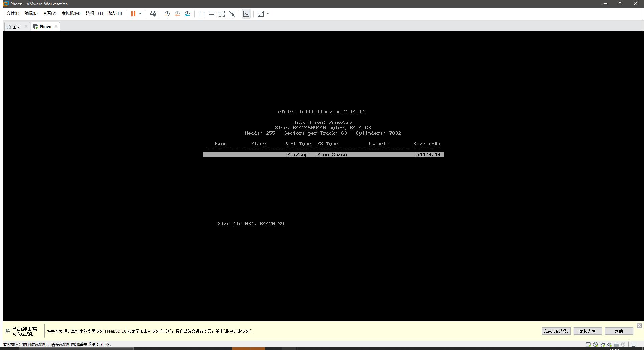
Task: Click the hard disk status icon
Action: click(x=588, y=344)
